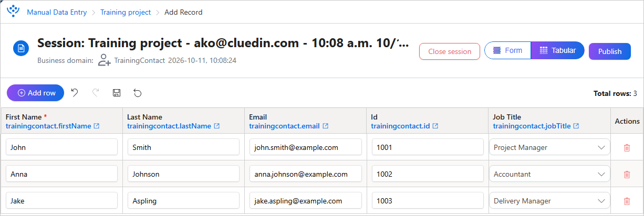Image resolution: width=644 pixels, height=216 pixels.
Task: Switch to Tabular view
Action: tap(558, 51)
